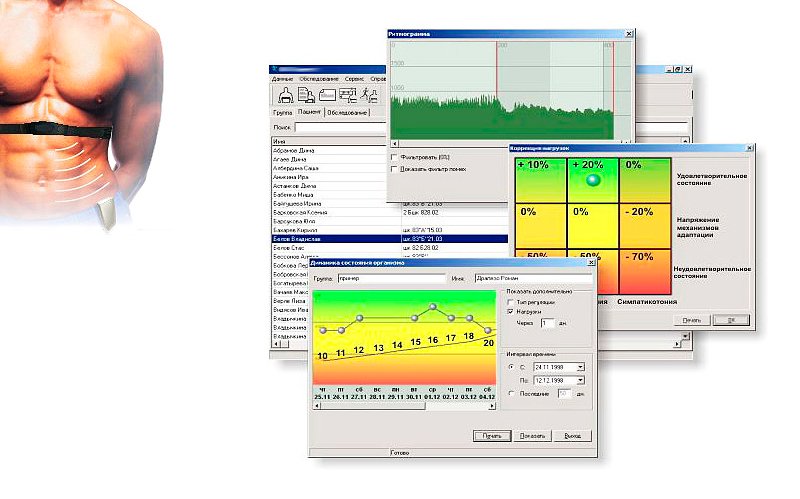Click the Через days input field
Viewport: 800px width, 499px height.
(x=547, y=323)
